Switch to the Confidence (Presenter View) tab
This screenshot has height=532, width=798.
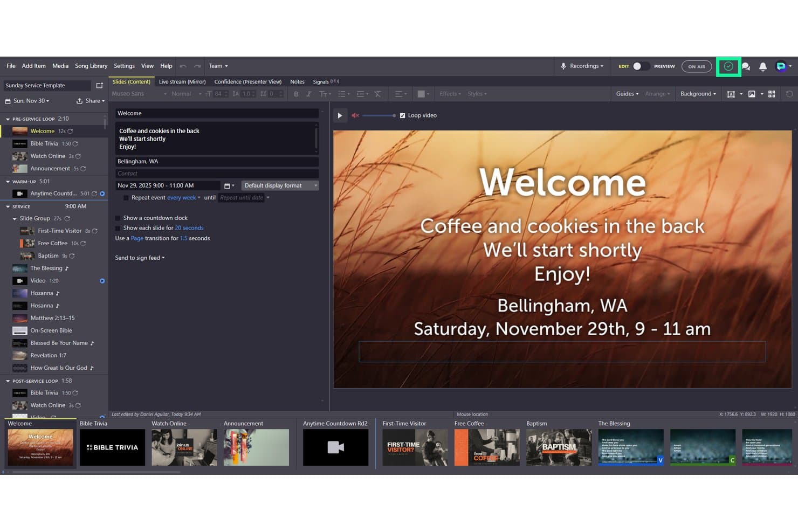(x=248, y=82)
